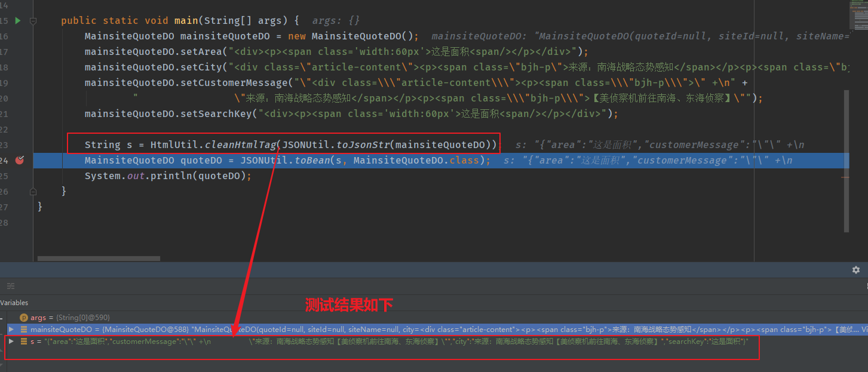Click 'setCity' method call on line 18
The image size is (868, 372).
tap(201, 67)
